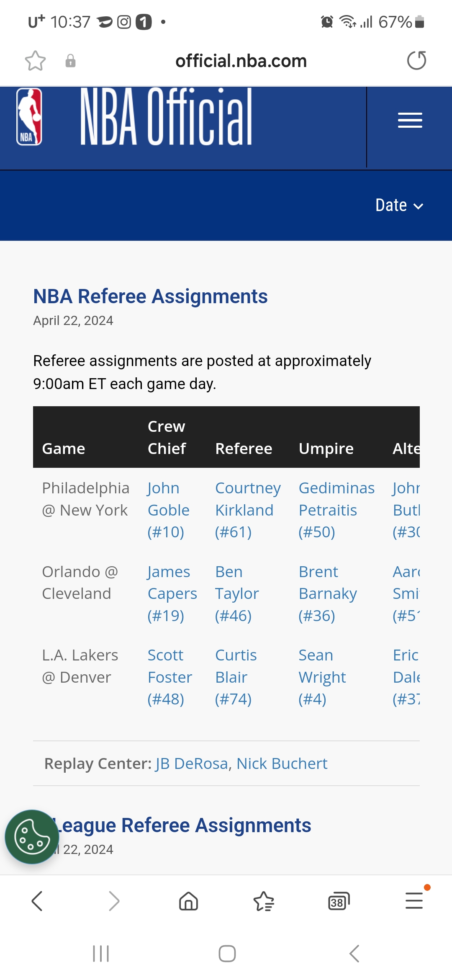
Task: Tap the site security padlock
Action: pos(70,61)
